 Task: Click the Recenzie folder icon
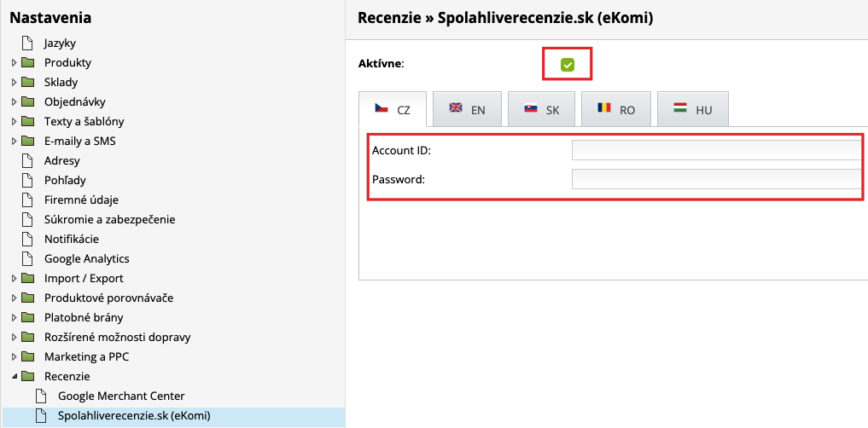(x=27, y=377)
